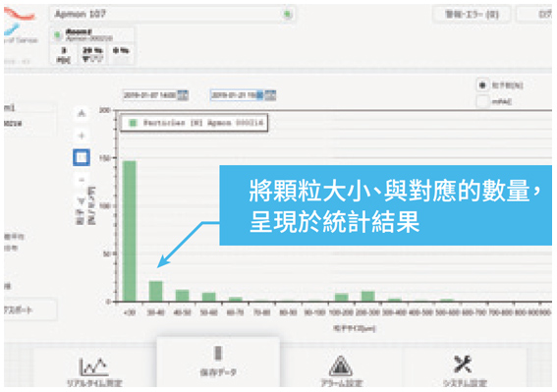
Task: Click the green bar for 40-50 size
Action: [x=183, y=296]
